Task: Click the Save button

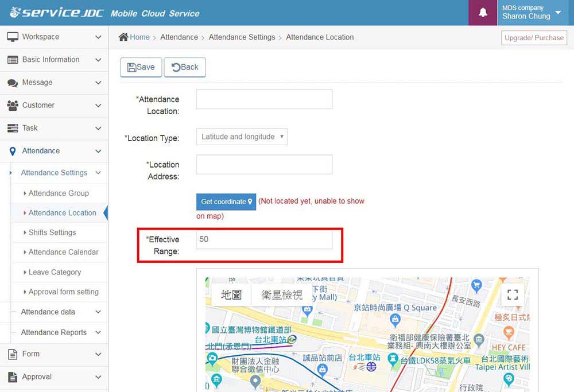Action: click(x=141, y=67)
